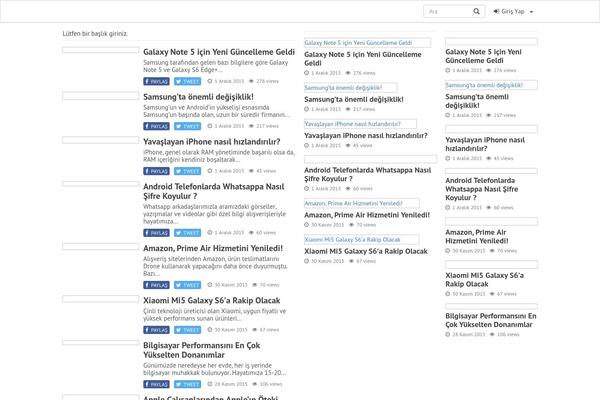Share Yavaşlayan iPhone article on Facebook
The height and width of the screenshot is (400, 600).
157,171
